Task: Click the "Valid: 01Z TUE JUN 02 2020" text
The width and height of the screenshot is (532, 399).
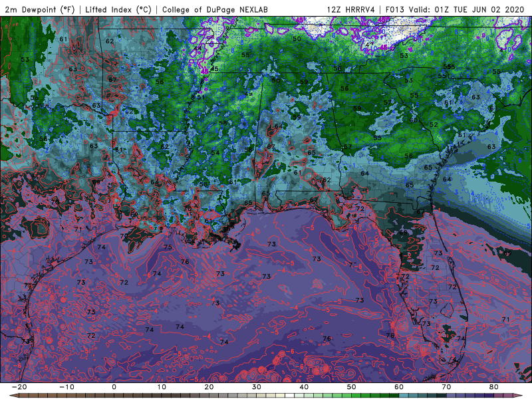Action: 467,10
